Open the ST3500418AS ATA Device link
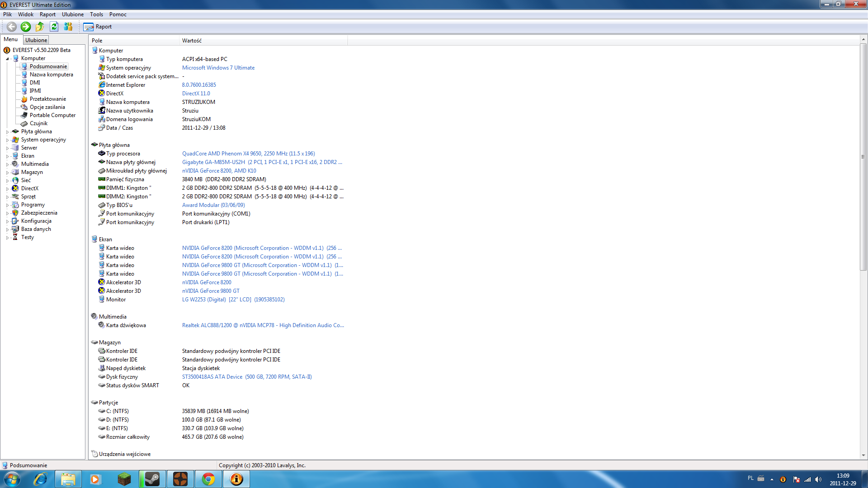Image resolution: width=868 pixels, height=488 pixels. point(247,377)
